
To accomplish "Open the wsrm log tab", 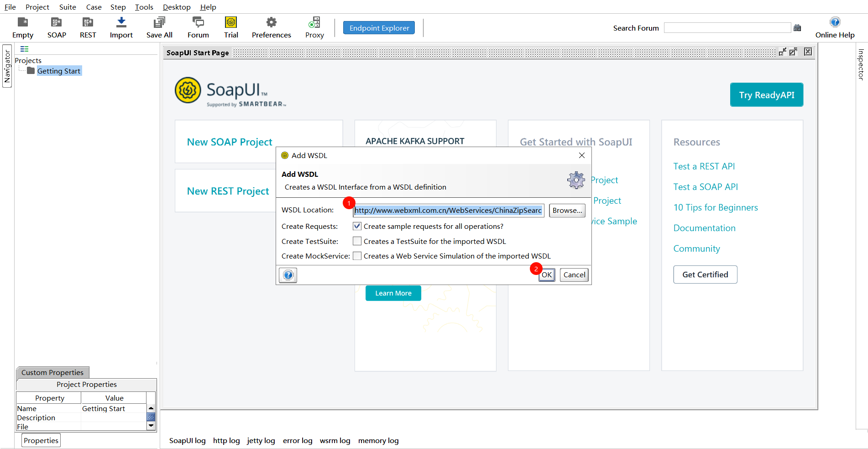I will 335,440.
